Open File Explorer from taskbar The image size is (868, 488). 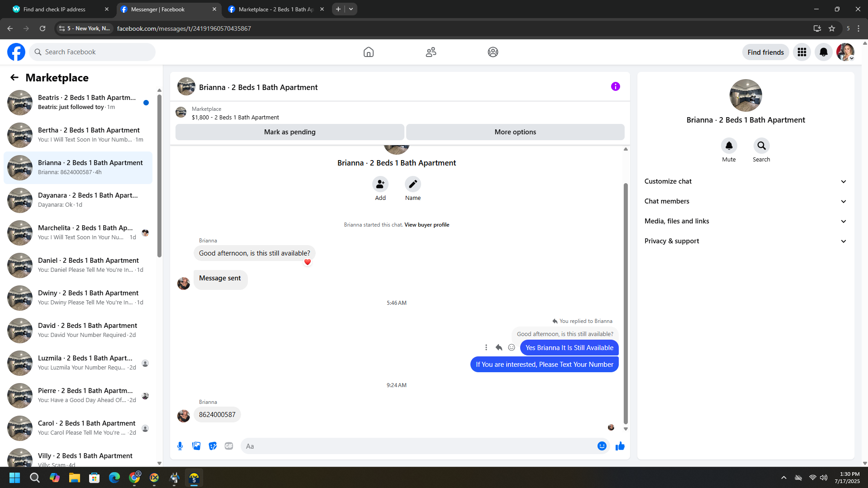(75, 478)
